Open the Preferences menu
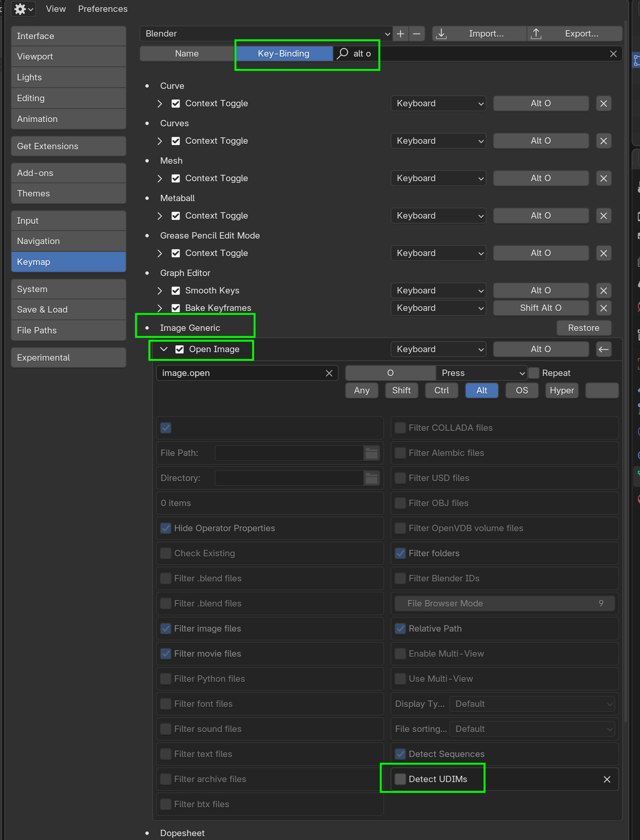This screenshot has width=640, height=840. pyautogui.click(x=102, y=9)
